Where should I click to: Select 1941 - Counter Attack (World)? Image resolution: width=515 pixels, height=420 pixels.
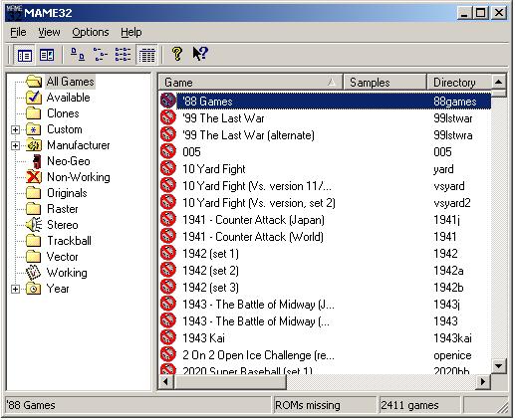326,237
